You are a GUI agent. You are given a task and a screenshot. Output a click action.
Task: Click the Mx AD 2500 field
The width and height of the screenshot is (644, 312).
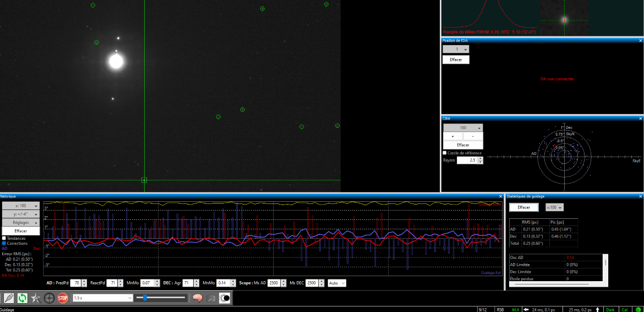(x=273, y=283)
